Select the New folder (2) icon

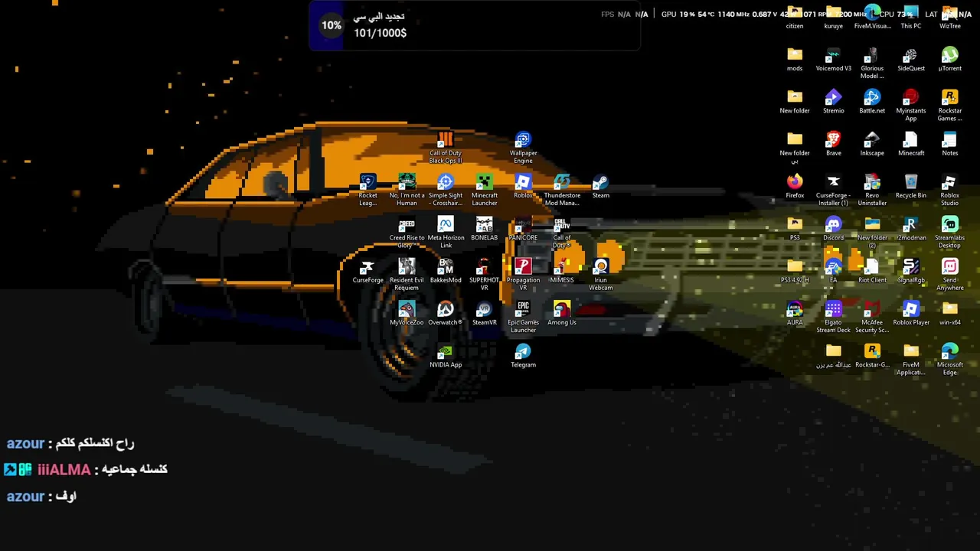point(872,232)
